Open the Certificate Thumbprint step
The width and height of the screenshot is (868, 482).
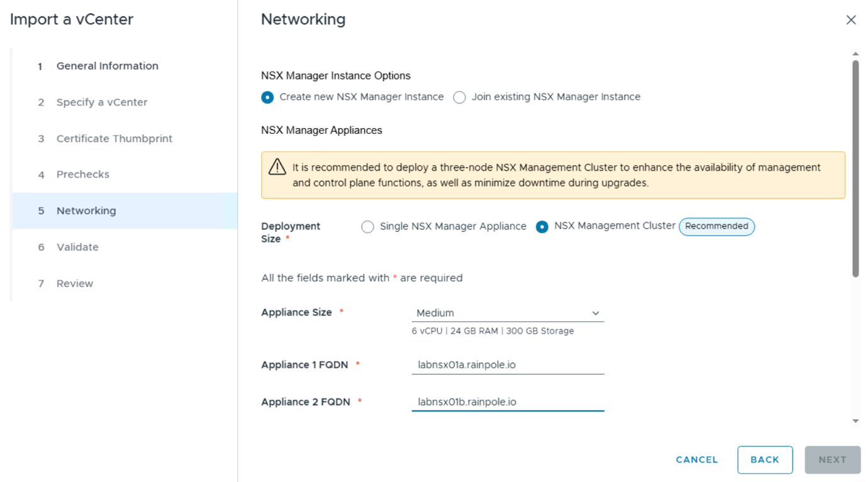click(114, 138)
